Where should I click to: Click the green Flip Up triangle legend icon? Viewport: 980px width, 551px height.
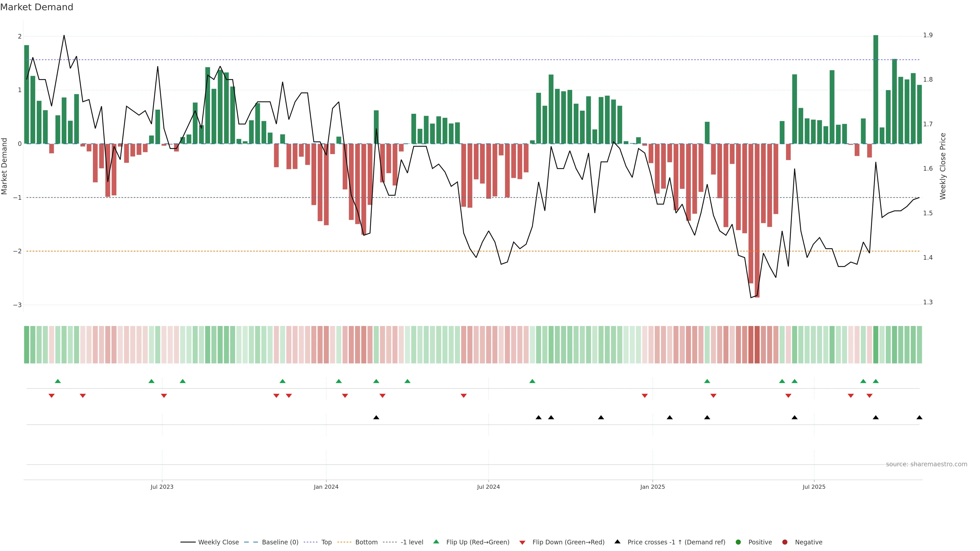point(436,542)
